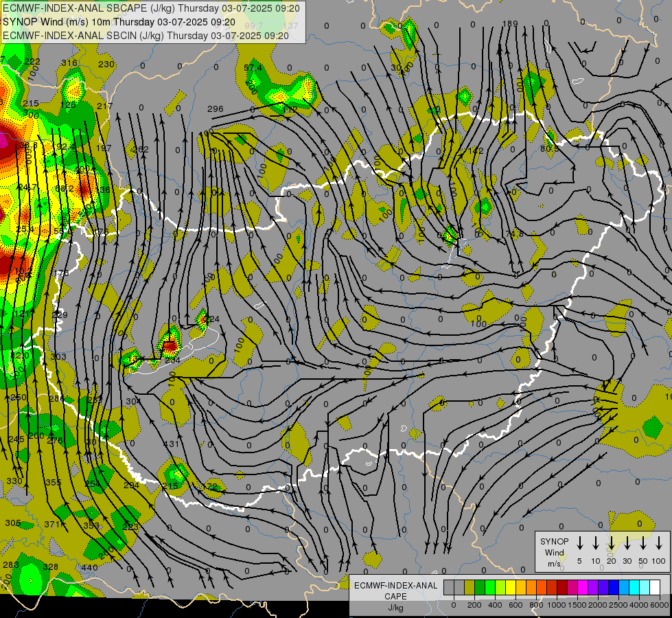Viewport: 672px width, 618px height.
Task: Click the ECMWF-INDEX-ANAL legend label
Action: (395, 586)
